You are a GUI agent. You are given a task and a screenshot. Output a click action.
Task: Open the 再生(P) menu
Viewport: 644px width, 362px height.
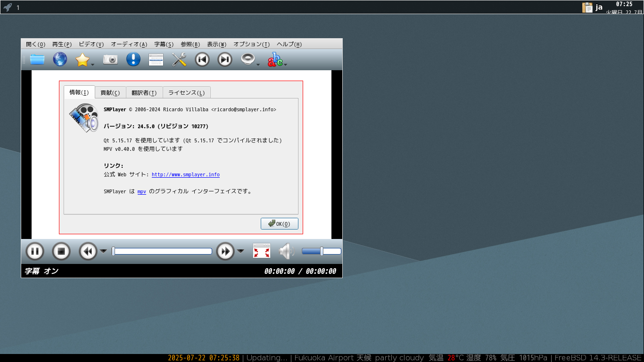coord(62,44)
